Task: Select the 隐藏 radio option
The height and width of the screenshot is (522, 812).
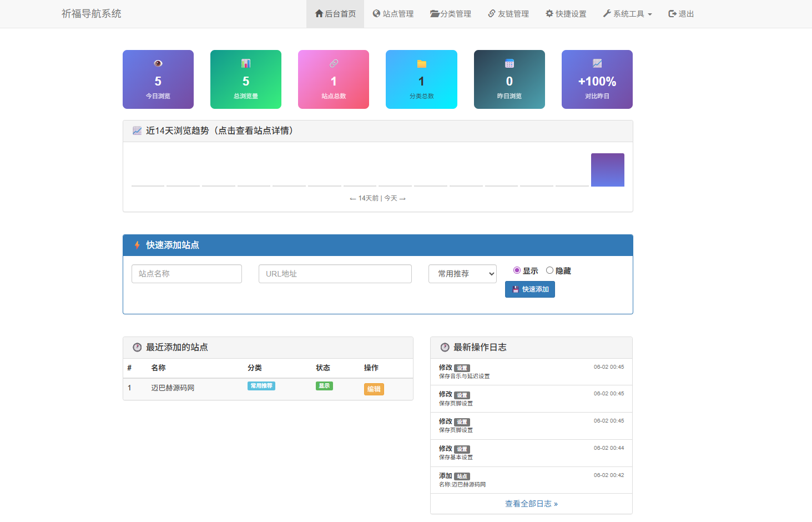Action: pyautogui.click(x=549, y=270)
